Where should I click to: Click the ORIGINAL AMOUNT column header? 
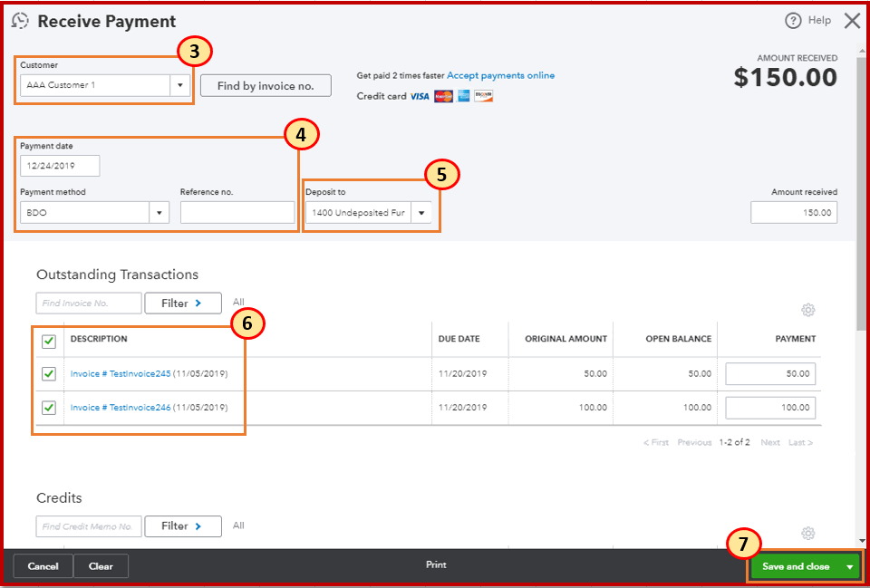tap(565, 339)
